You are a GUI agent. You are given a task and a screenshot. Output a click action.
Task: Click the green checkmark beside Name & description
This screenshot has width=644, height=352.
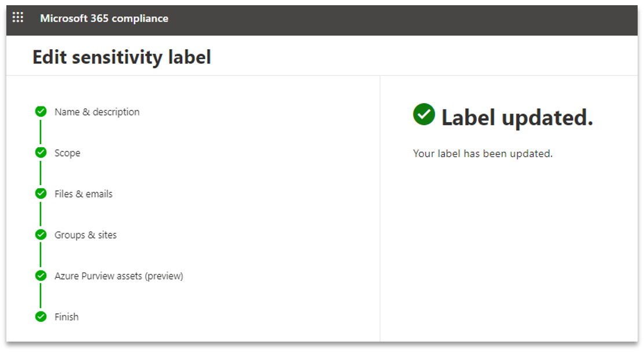click(x=40, y=111)
